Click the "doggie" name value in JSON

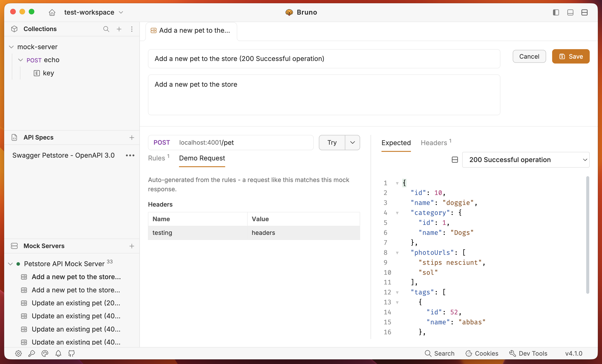458,203
